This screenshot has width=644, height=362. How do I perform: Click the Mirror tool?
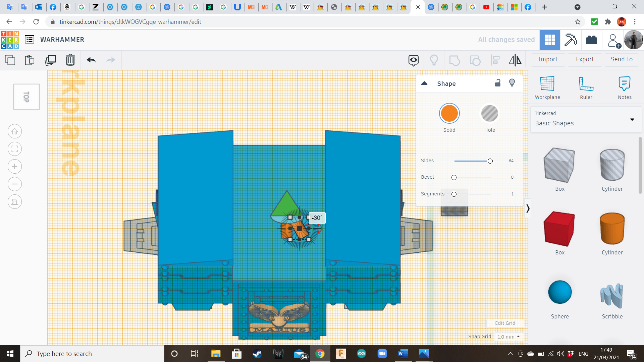click(515, 60)
